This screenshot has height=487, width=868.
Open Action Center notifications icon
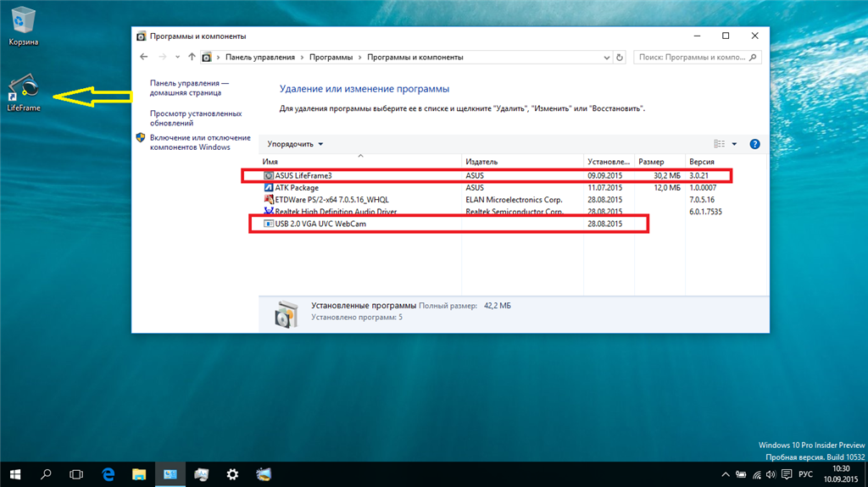point(787,474)
